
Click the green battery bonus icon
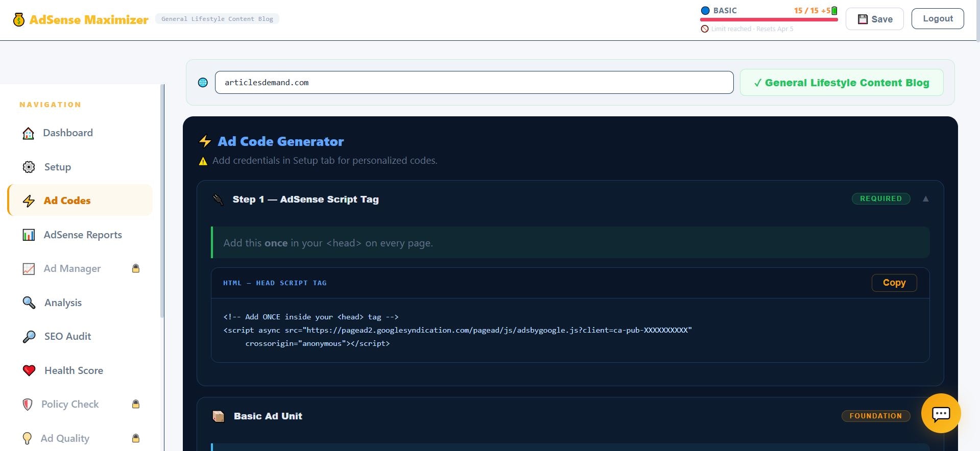(834, 11)
